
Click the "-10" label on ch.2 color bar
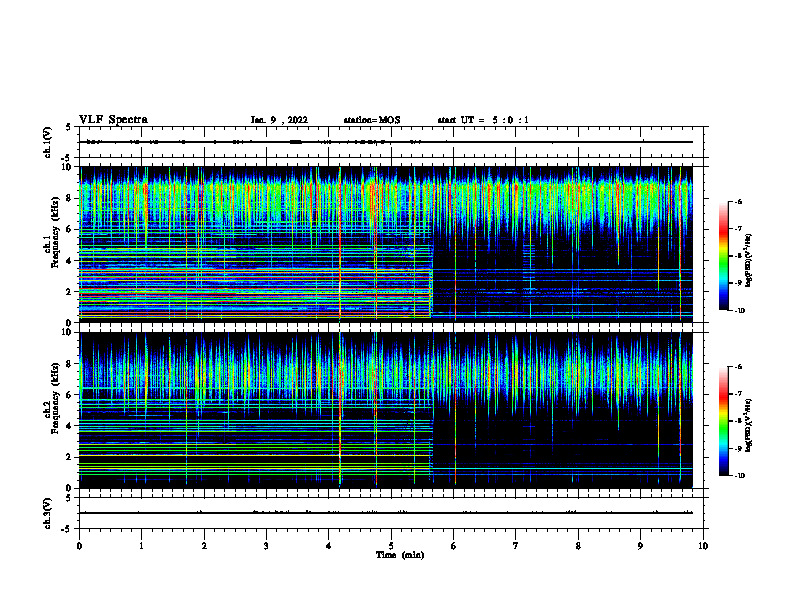[739, 475]
